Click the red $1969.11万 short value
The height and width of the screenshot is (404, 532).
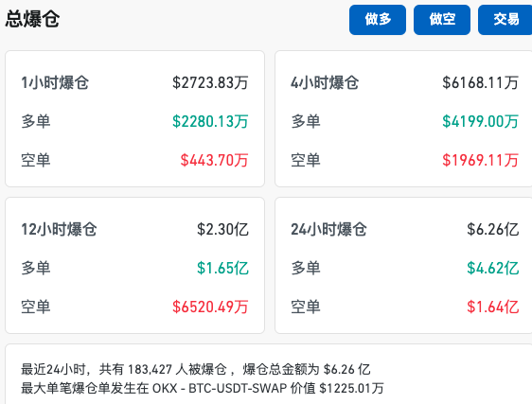(x=481, y=160)
